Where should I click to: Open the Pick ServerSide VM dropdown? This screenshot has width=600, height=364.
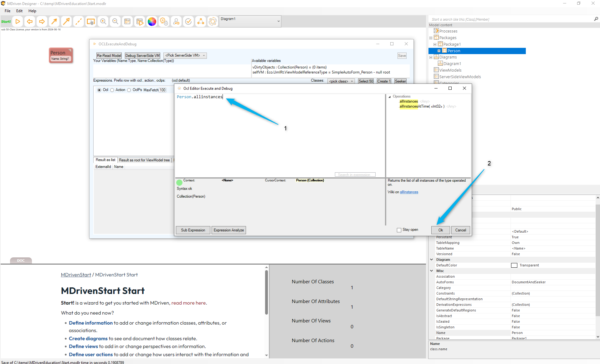pos(185,56)
